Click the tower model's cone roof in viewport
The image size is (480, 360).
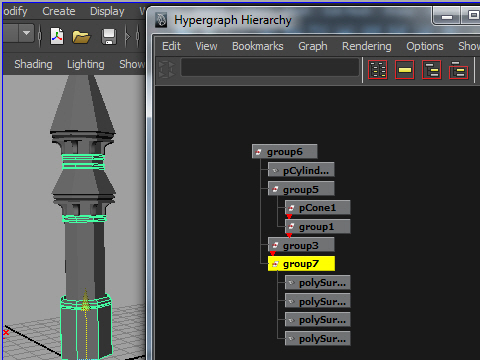click(x=83, y=104)
